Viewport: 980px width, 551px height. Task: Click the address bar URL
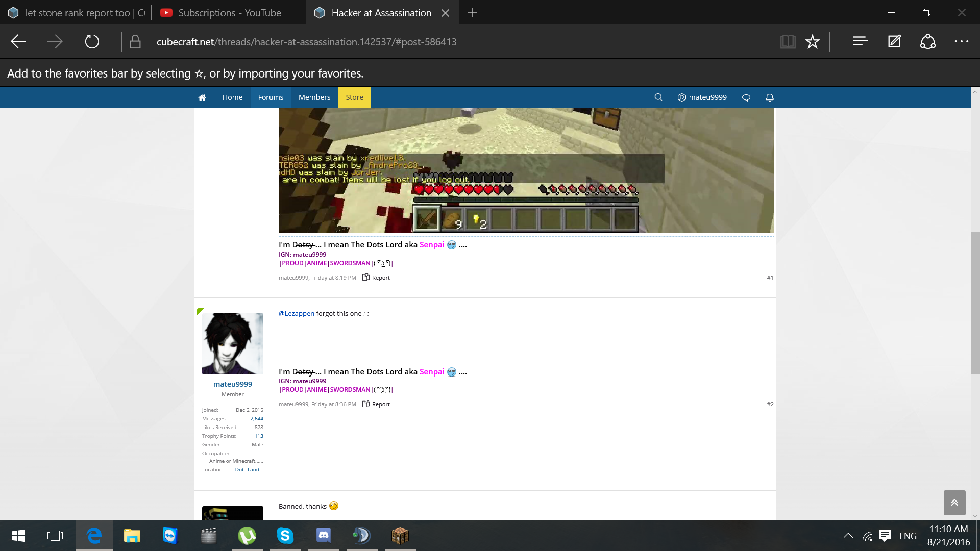point(306,42)
